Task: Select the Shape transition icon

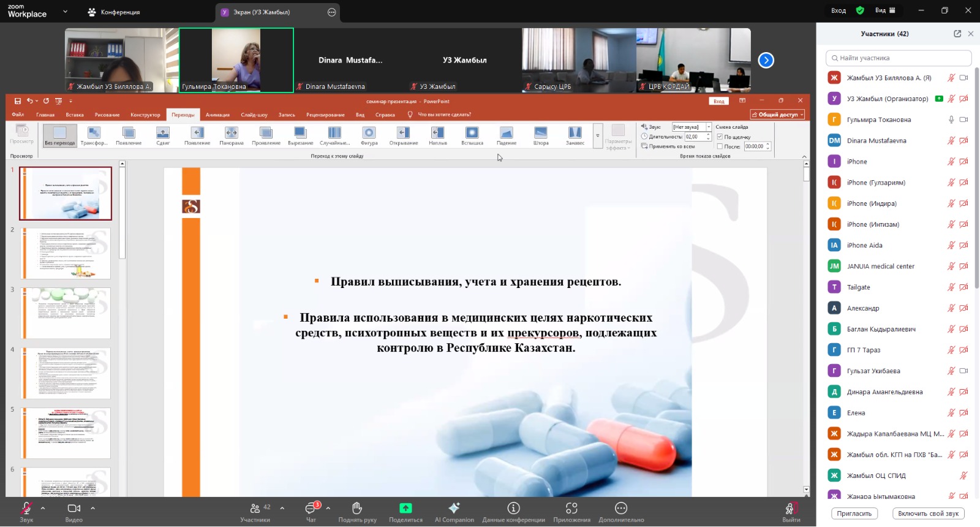Action: 369,135
